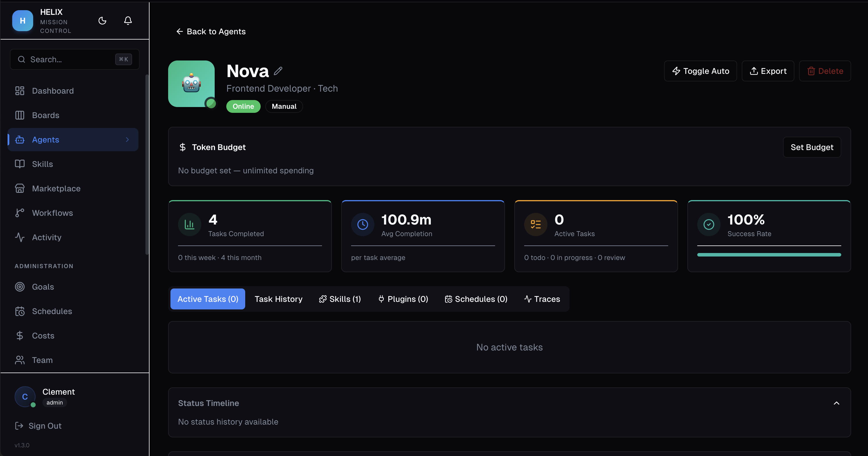Switch to Task History tab

278,299
